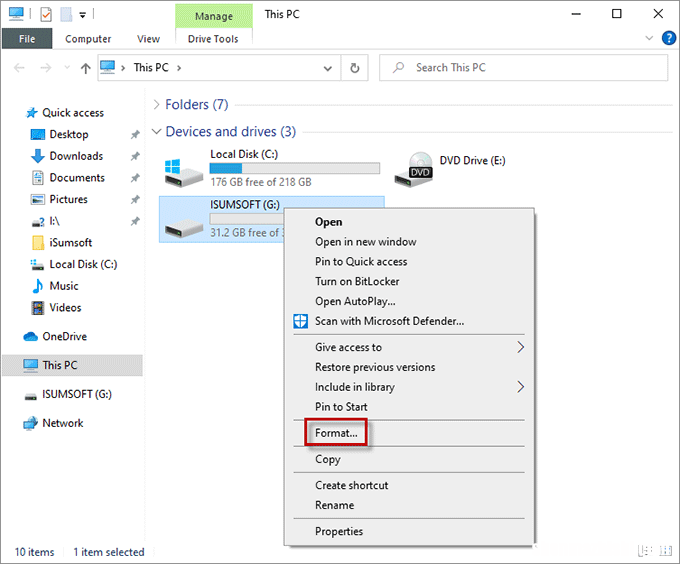Click the Back navigation arrow
Screen dimensions: 680x564
(19, 68)
